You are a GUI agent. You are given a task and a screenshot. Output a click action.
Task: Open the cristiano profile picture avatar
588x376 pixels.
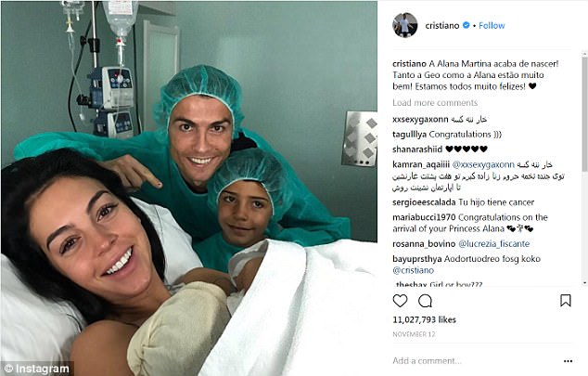[x=405, y=25]
